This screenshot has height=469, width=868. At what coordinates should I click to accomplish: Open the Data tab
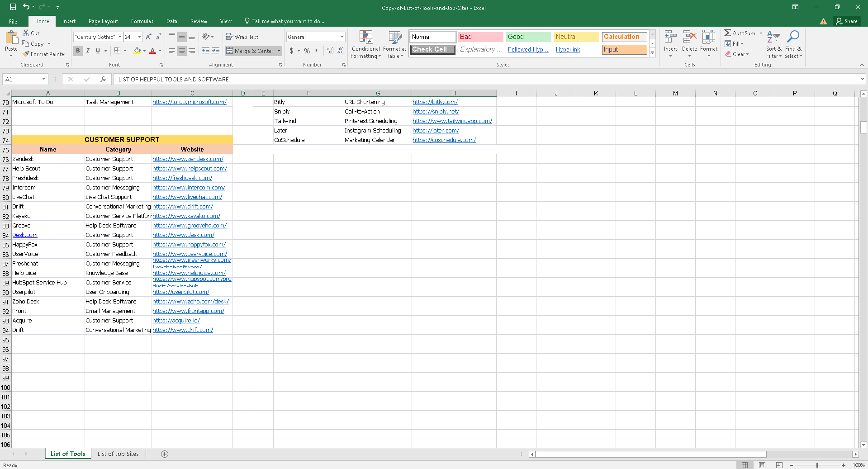pos(171,21)
